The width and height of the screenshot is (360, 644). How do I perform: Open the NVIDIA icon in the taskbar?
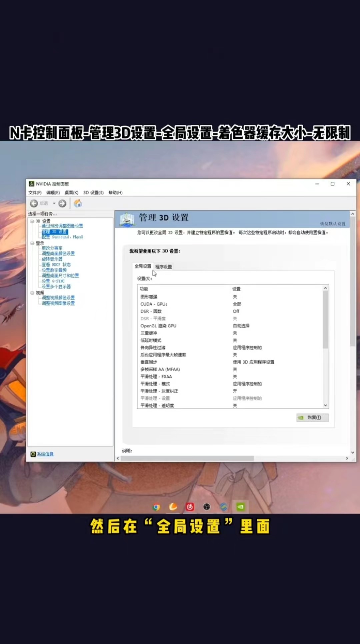(240, 507)
